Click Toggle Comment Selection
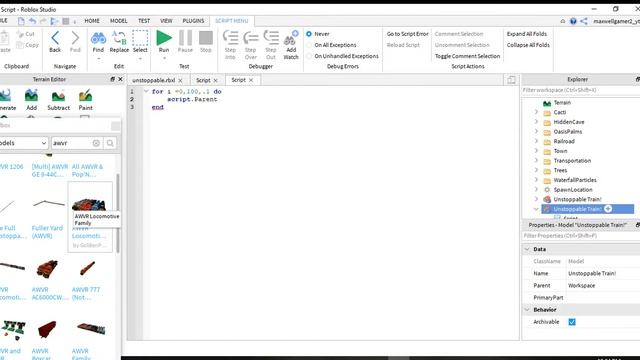 pos(467,56)
